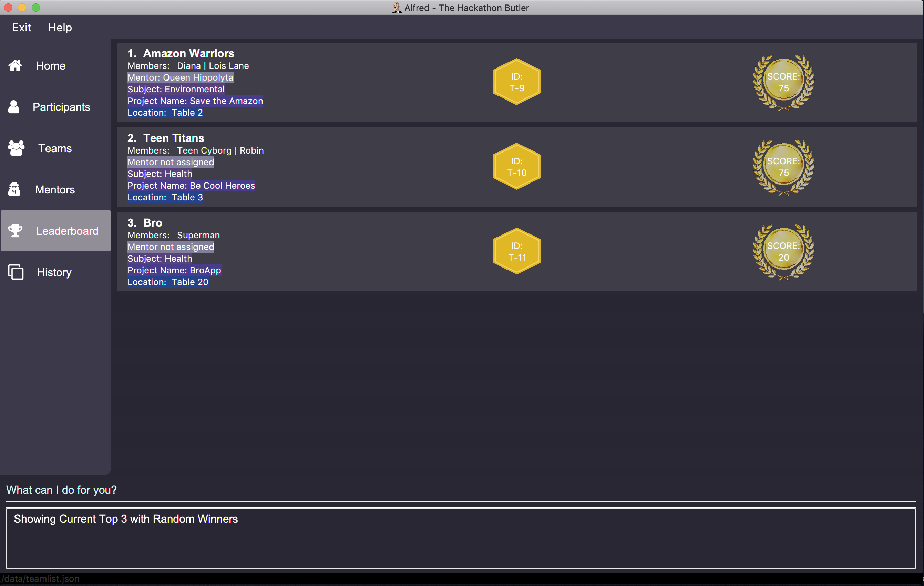Click the Leaderboard trophy icon
The width and height of the screenshot is (924, 586).
(x=16, y=231)
